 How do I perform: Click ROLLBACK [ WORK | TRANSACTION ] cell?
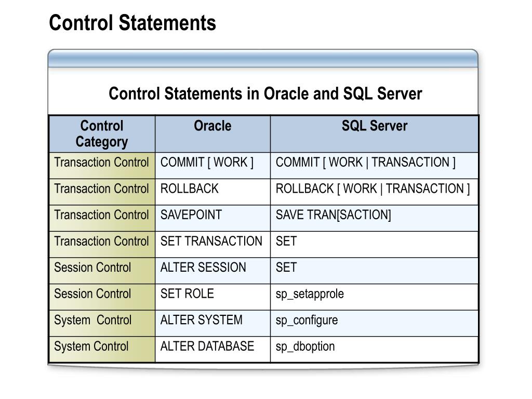[x=374, y=192]
